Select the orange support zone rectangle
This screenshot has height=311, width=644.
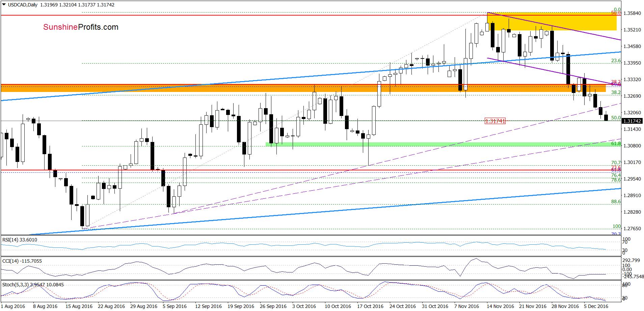(303, 88)
